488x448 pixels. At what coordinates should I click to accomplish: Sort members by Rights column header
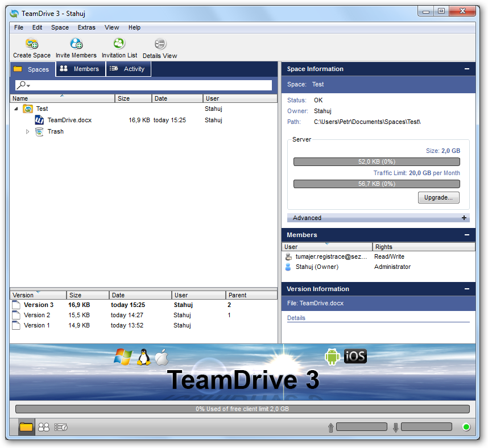pos(424,247)
